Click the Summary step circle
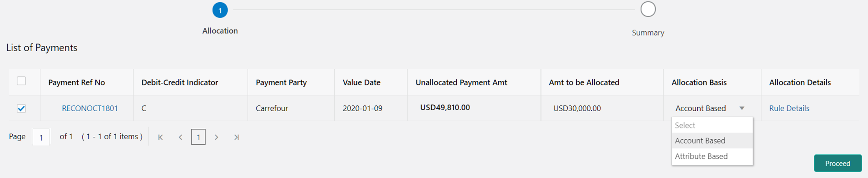This screenshot has width=868, height=178. (x=648, y=9)
